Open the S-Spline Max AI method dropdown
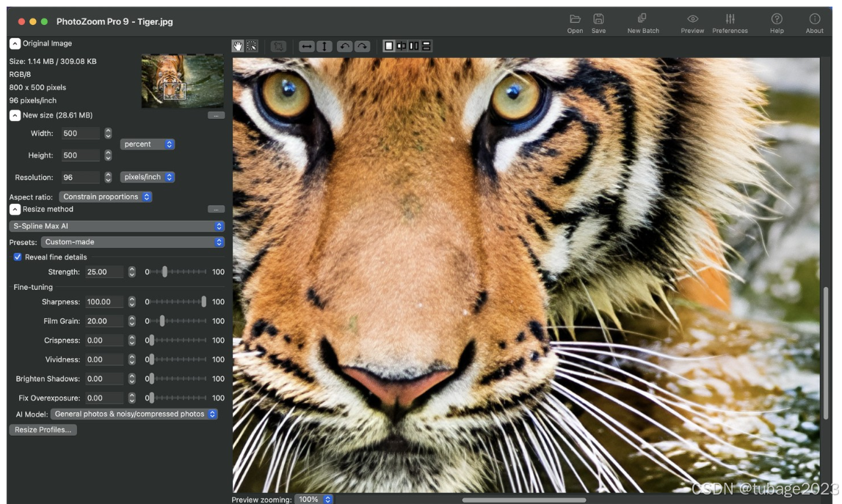842x504 pixels. pyautogui.click(x=117, y=227)
